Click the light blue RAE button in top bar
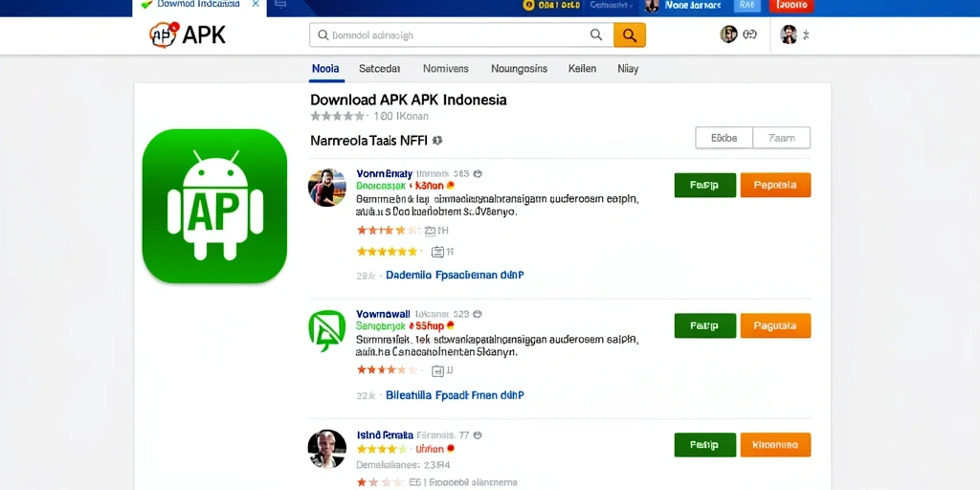 tap(746, 6)
